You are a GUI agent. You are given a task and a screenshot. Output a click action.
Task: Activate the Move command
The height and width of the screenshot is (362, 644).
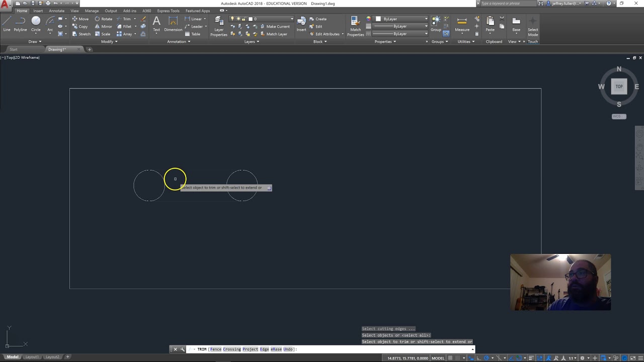click(x=80, y=19)
